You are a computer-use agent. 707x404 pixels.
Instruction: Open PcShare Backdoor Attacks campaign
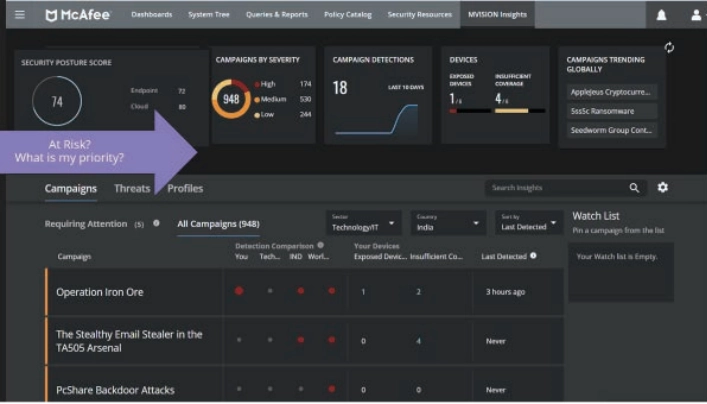click(115, 390)
